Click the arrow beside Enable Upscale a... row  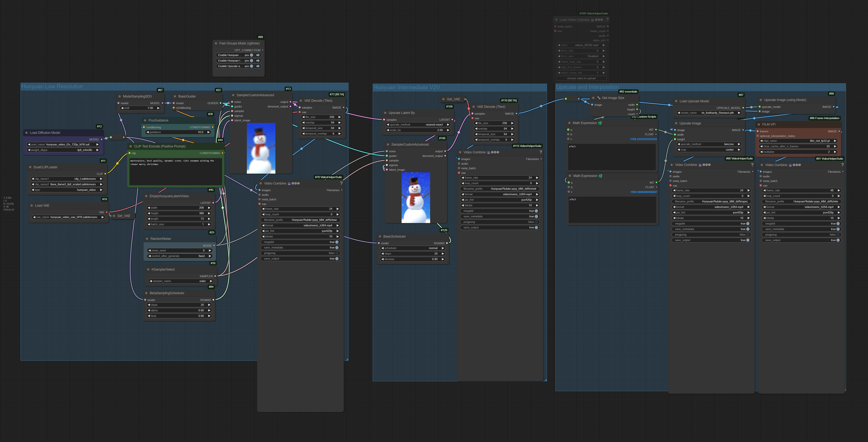[x=258, y=66]
